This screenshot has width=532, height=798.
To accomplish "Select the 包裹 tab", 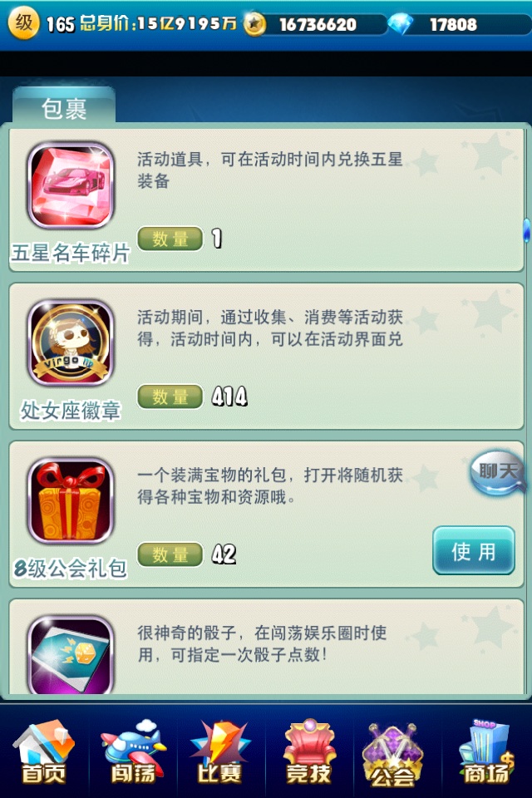I will tap(64, 107).
